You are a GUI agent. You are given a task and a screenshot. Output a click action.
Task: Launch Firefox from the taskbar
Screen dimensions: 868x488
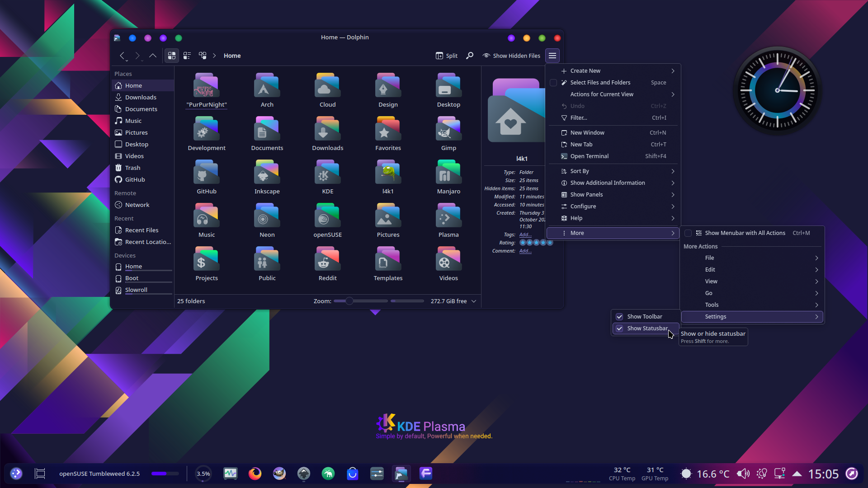(x=255, y=474)
